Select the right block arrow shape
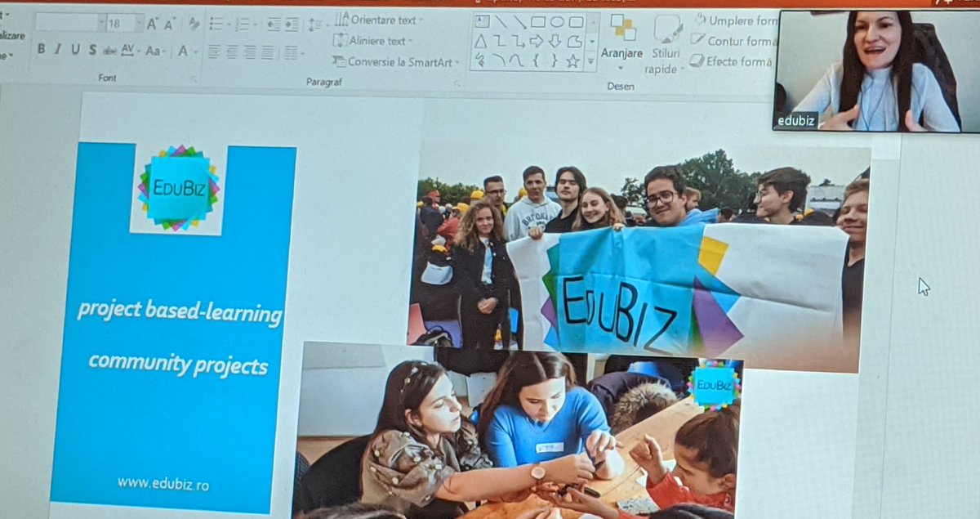Screen dimensions: 980x519 click(536, 41)
